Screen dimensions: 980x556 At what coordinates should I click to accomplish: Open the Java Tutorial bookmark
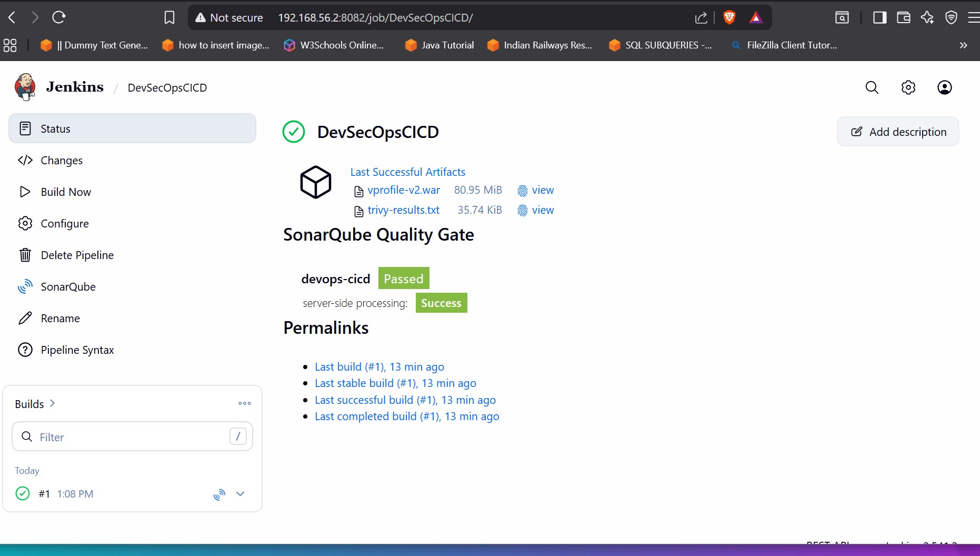coord(439,45)
